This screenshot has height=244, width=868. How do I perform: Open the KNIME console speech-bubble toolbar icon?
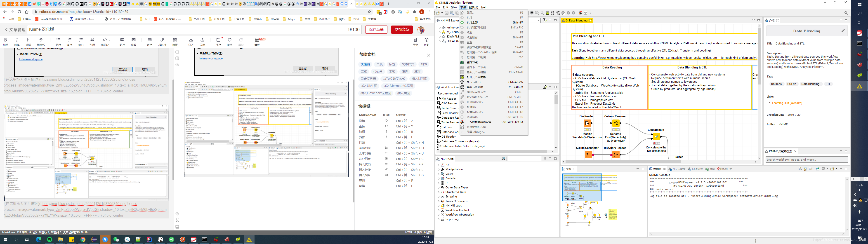[x=532, y=13]
